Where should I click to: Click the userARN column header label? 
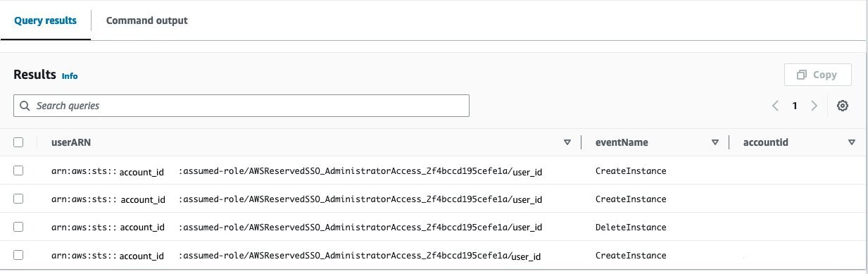tap(71, 142)
